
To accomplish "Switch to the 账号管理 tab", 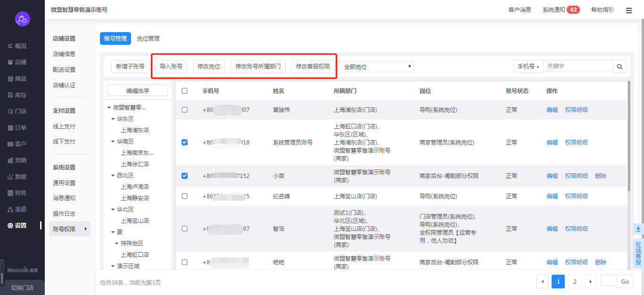I will pyautogui.click(x=116, y=39).
